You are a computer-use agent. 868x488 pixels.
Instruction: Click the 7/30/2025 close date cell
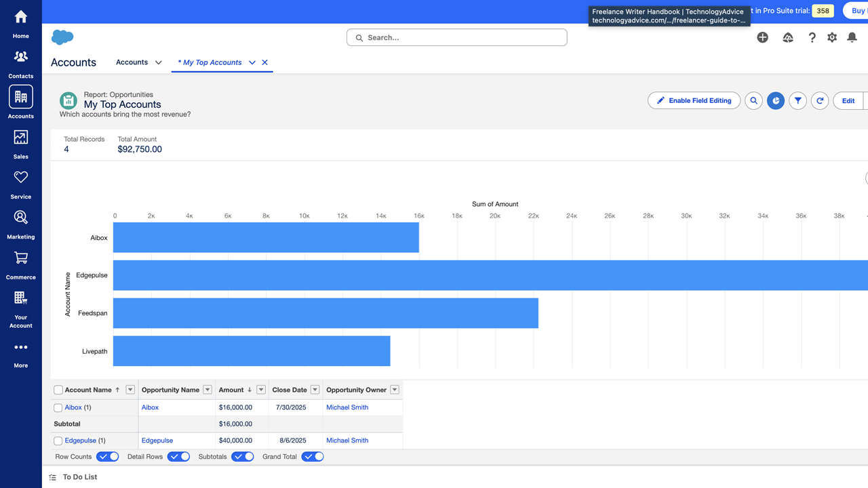[292, 408]
